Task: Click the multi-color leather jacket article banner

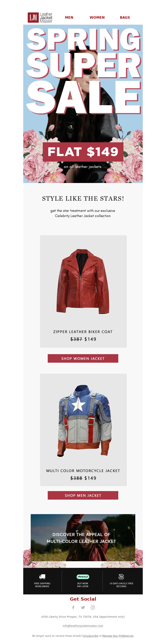Action: coord(83,538)
